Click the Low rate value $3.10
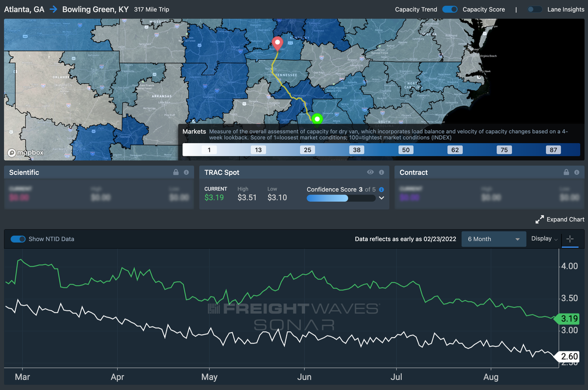The width and height of the screenshot is (588, 390). (277, 198)
